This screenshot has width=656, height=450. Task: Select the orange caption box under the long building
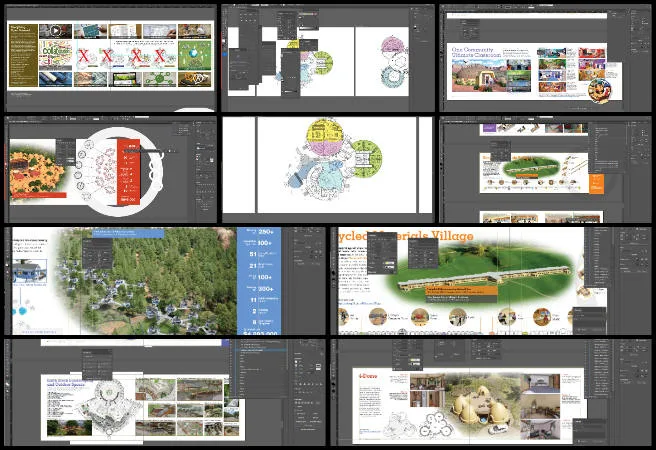click(x=461, y=290)
